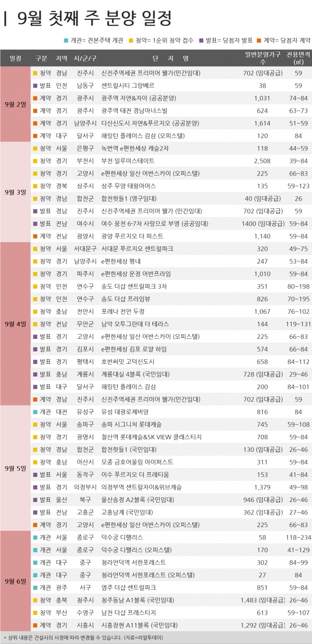Click the 일정 column header
The height and width of the screenshot is (644, 312).
(15, 58)
